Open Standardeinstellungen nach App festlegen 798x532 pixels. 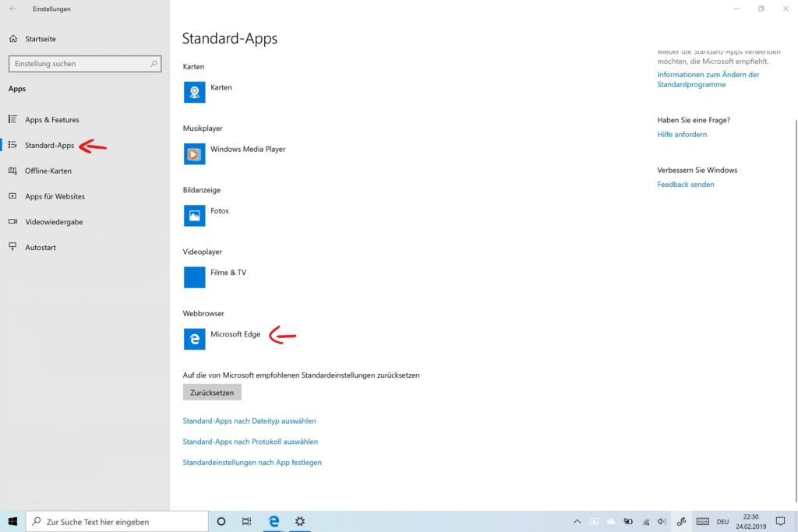(252, 463)
